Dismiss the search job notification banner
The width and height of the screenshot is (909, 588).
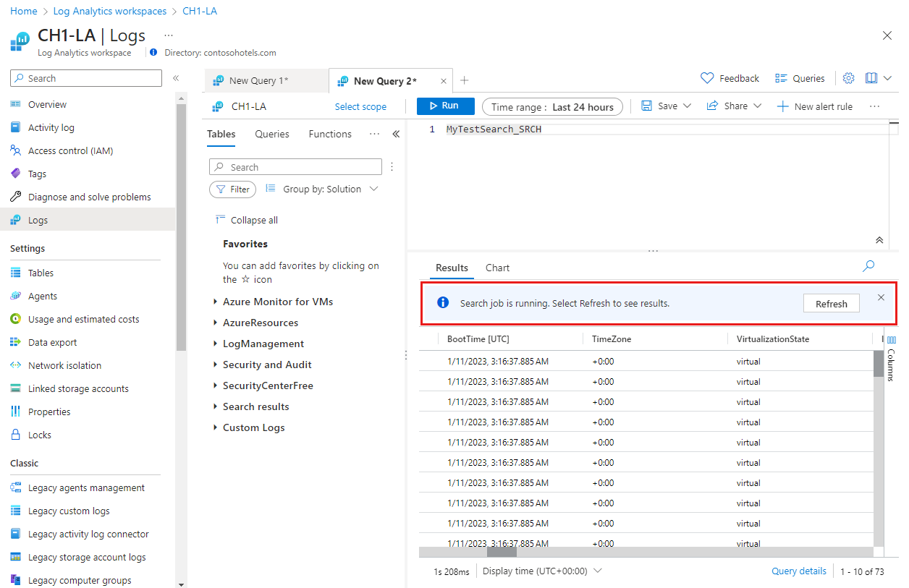(881, 297)
